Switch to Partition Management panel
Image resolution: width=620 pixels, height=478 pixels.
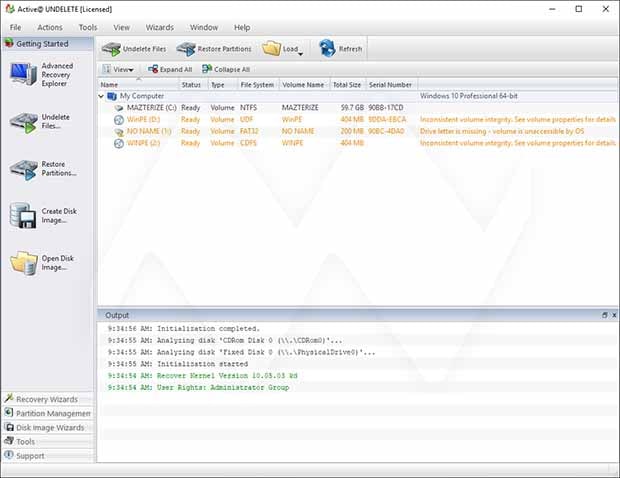47,413
